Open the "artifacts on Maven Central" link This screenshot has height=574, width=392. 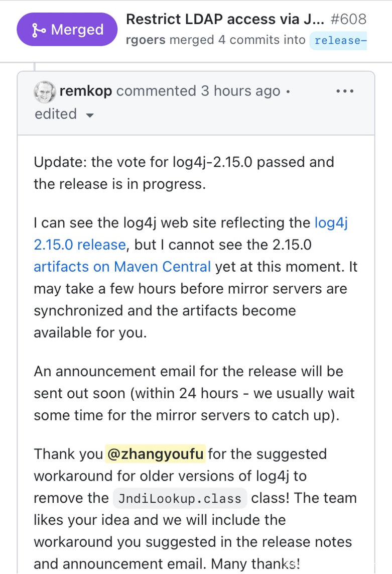tap(122, 266)
